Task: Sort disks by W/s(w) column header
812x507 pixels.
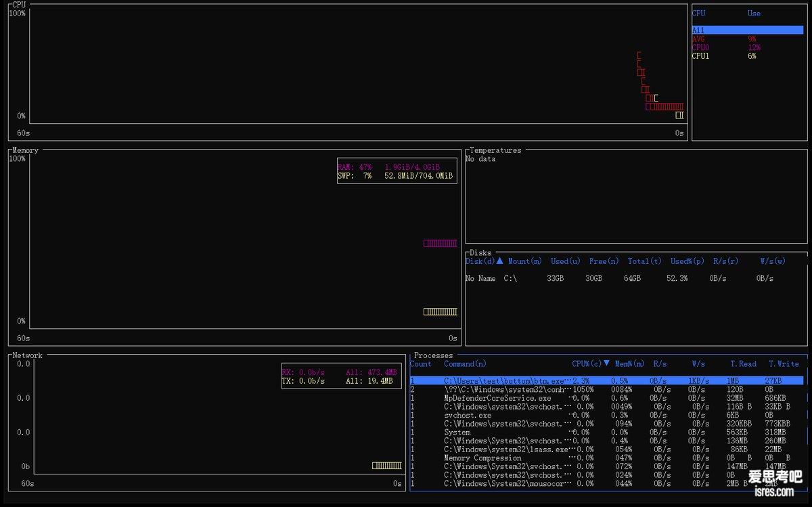Action: pyautogui.click(x=773, y=261)
